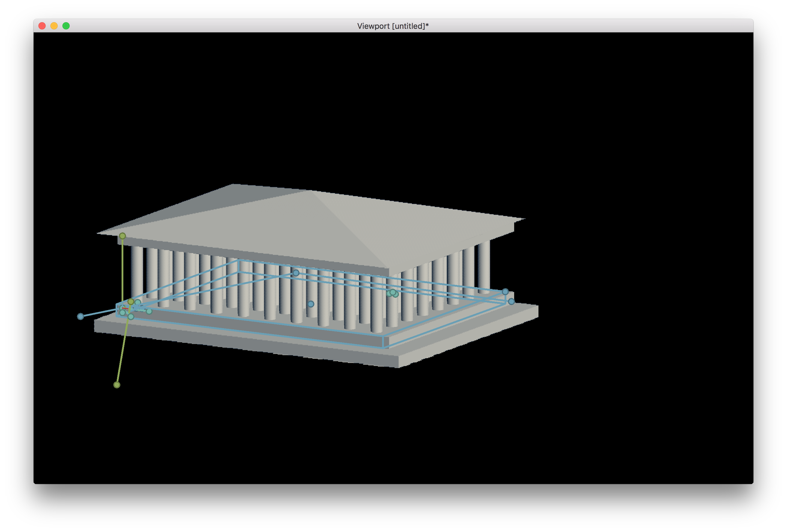Click the Viewport [untitled]* window title
787x532 pixels.
[393, 26]
